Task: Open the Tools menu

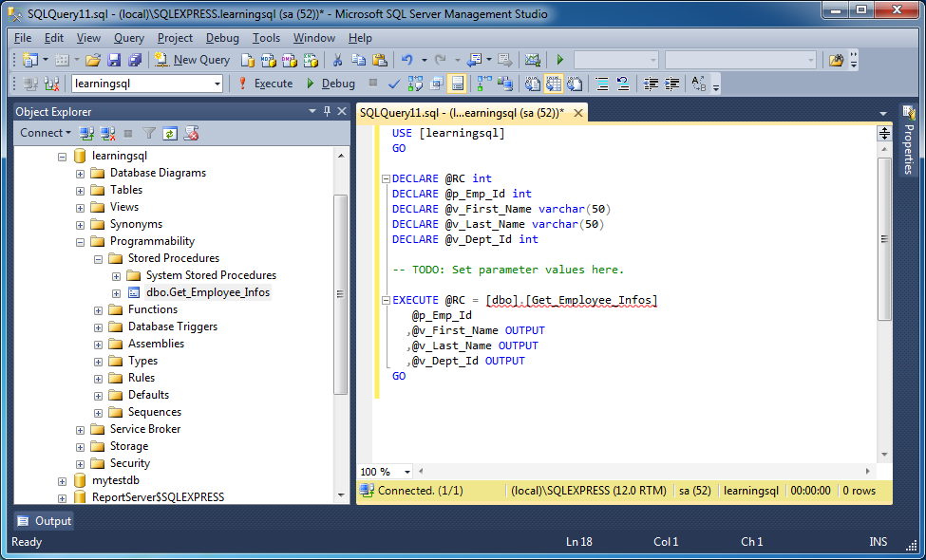Action: coord(266,38)
